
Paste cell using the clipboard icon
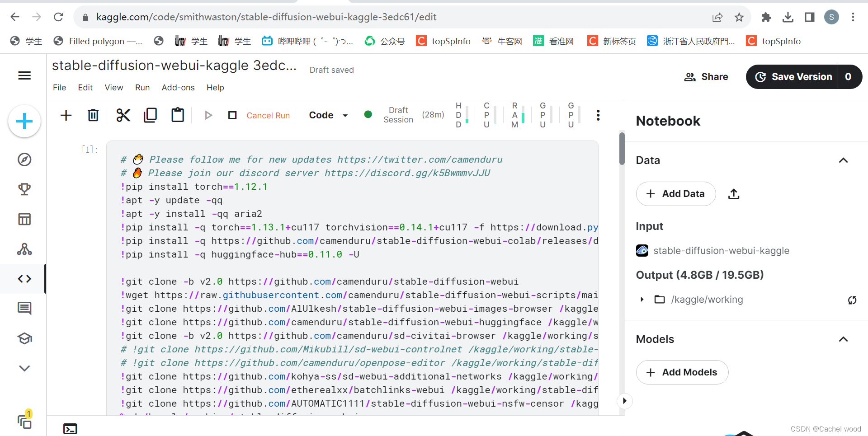click(178, 115)
